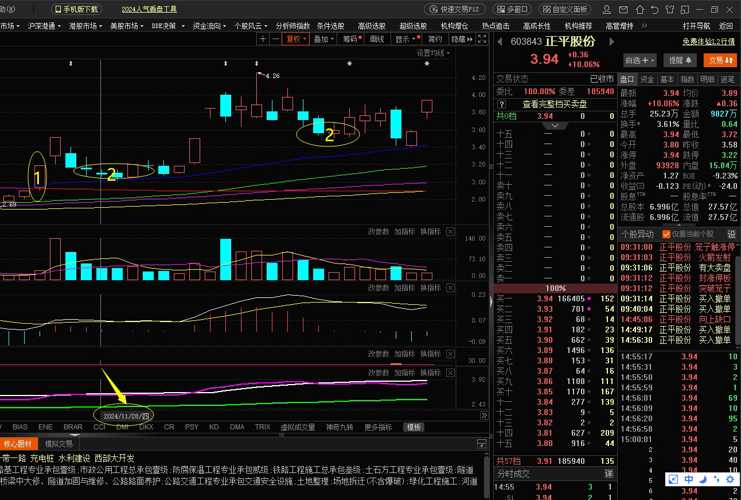Image resolution: width=741 pixels, height=500 pixels.
Task: Open the 自选 add-to-watchlist dropdown
Action: 639,60
